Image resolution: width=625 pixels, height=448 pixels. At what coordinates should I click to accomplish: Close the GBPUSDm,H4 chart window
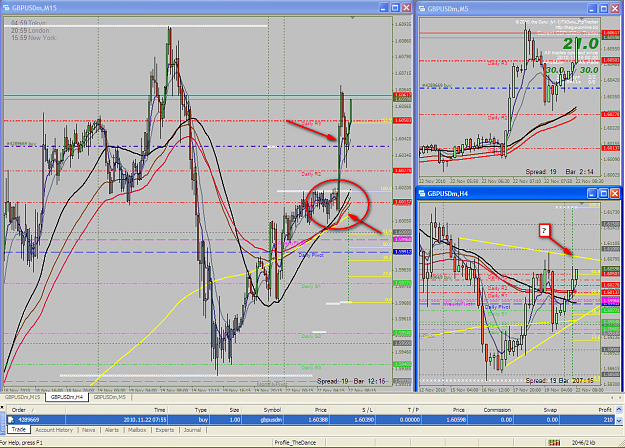pos(615,194)
